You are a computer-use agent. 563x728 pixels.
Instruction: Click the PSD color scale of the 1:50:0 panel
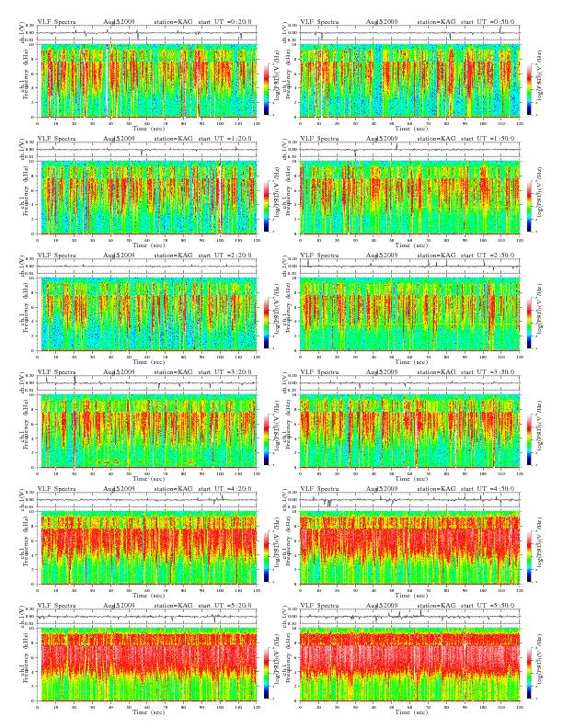[x=529, y=206]
